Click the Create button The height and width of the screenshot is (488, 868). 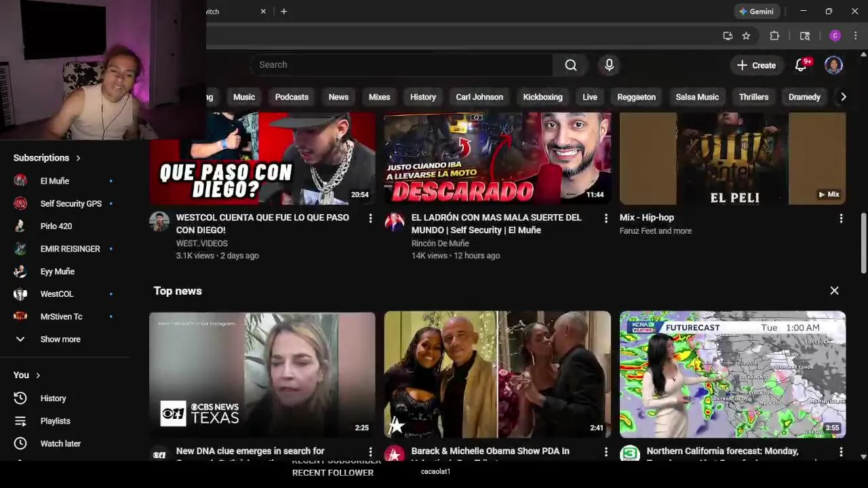pyautogui.click(x=756, y=65)
